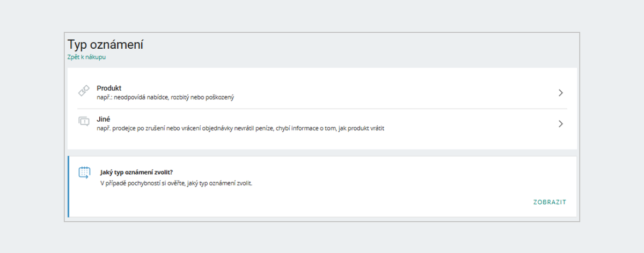
Task: Click the empty middle of the Jiné row
Action: (x=472, y=124)
